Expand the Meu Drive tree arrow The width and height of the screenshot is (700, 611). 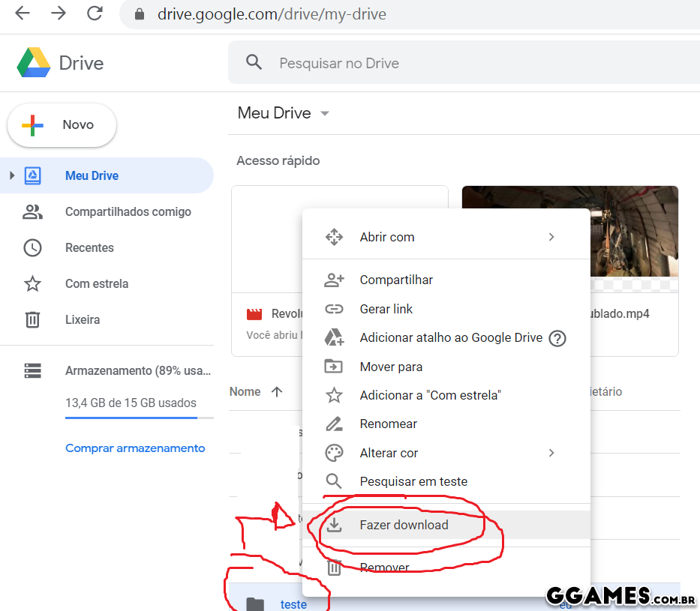pyautogui.click(x=11, y=175)
